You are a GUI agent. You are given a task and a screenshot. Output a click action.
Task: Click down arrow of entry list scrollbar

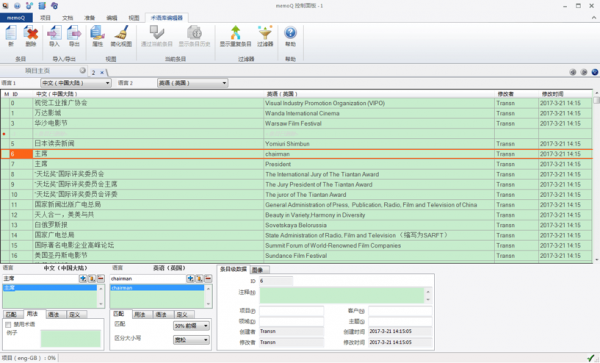tap(596, 260)
